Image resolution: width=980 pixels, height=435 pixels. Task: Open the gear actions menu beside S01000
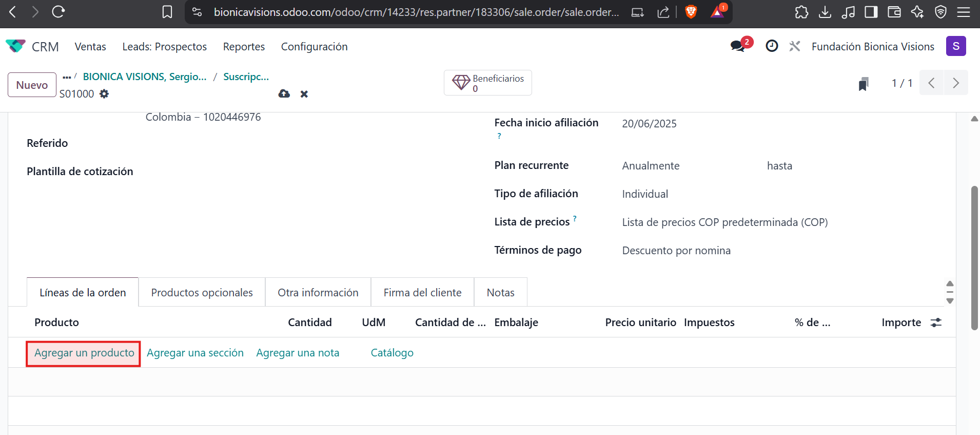(104, 94)
